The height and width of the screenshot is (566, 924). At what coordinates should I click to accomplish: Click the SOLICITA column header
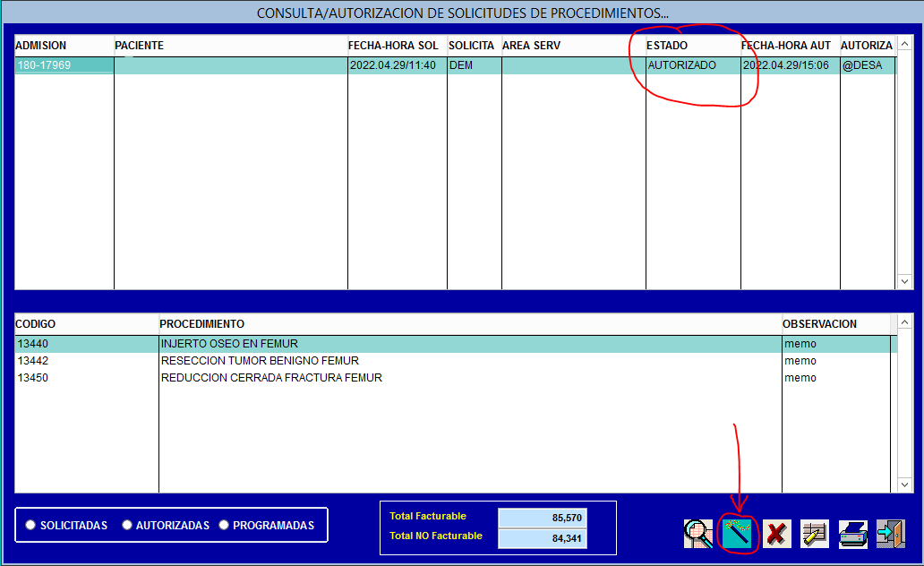click(475, 46)
